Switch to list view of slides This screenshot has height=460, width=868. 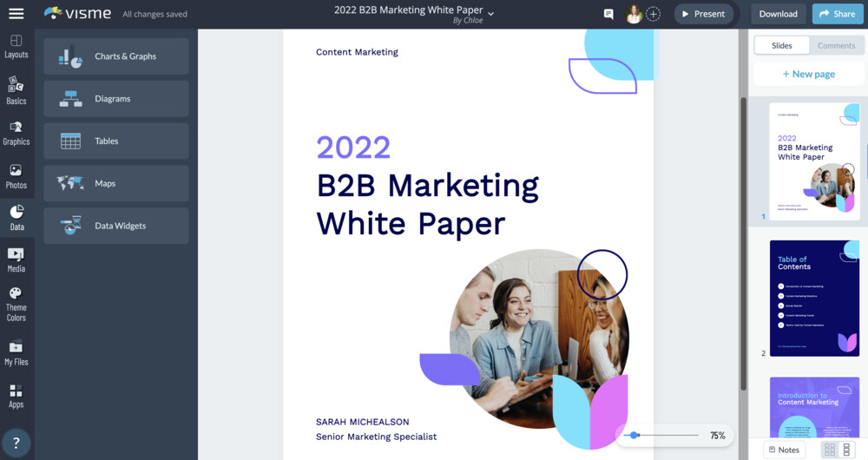pyautogui.click(x=848, y=450)
